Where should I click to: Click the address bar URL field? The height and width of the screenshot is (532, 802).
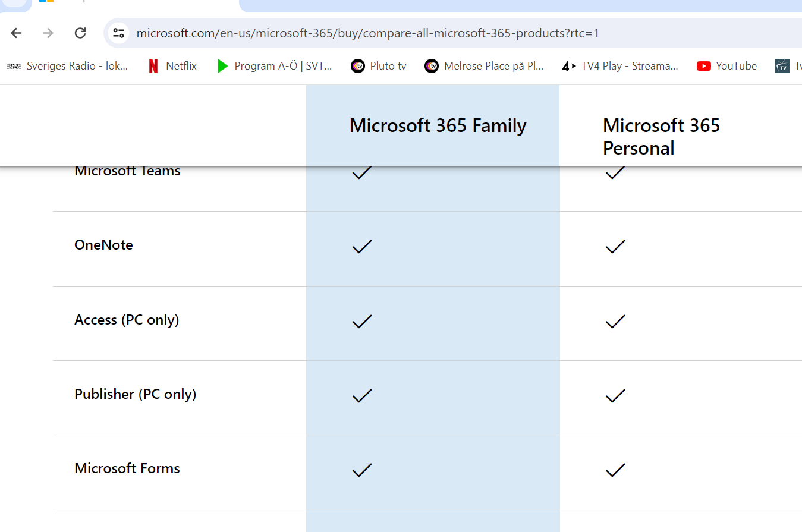pos(369,33)
